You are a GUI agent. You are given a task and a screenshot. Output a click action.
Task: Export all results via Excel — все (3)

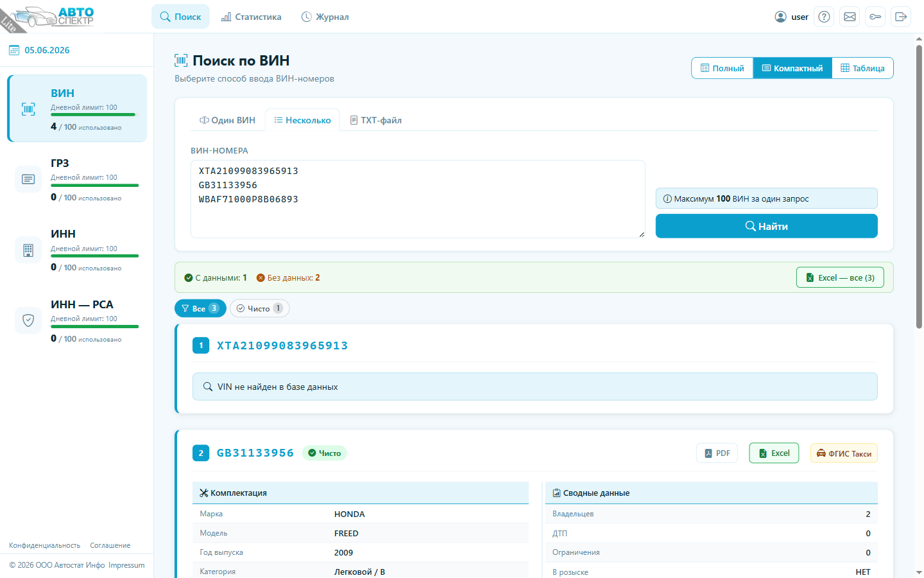pyautogui.click(x=840, y=277)
